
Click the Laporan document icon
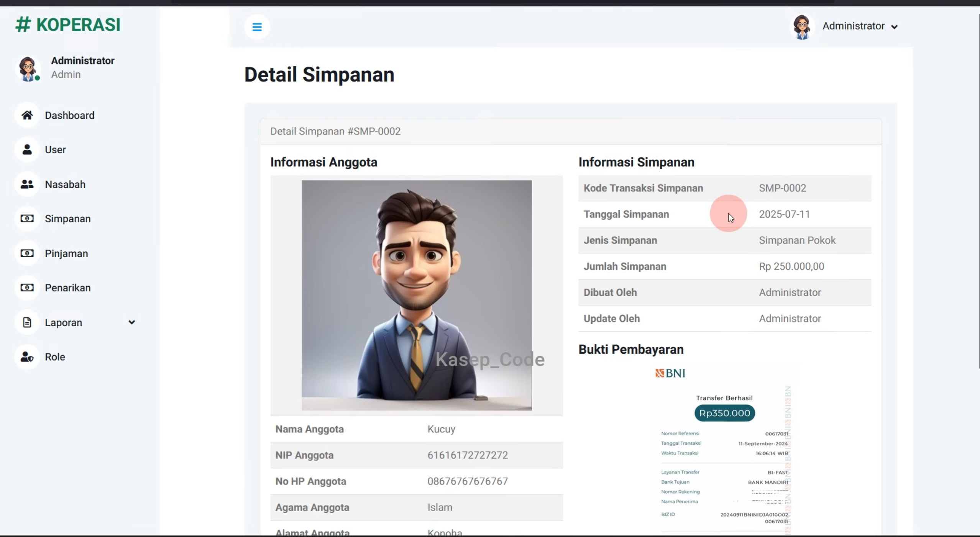(27, 322)
